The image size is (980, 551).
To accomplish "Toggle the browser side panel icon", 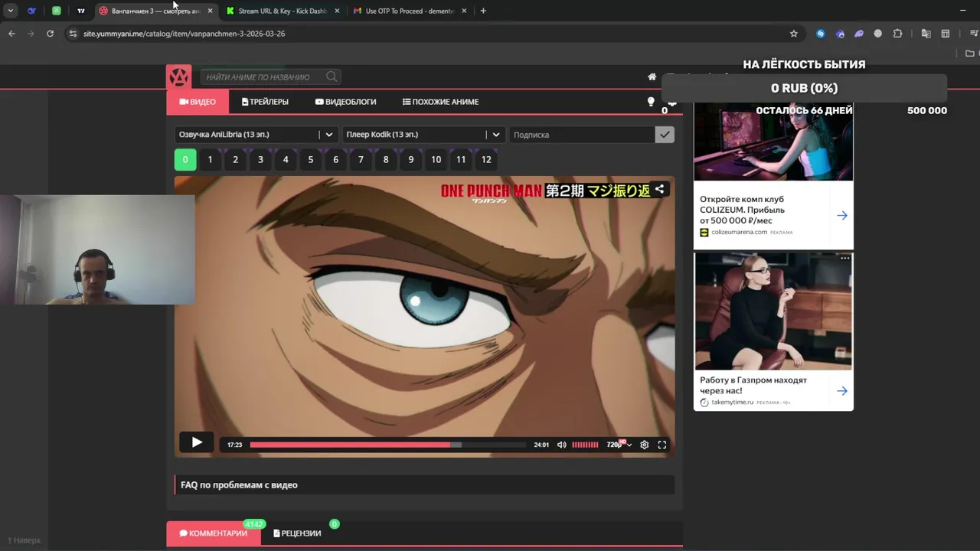I will click(946, 34).
